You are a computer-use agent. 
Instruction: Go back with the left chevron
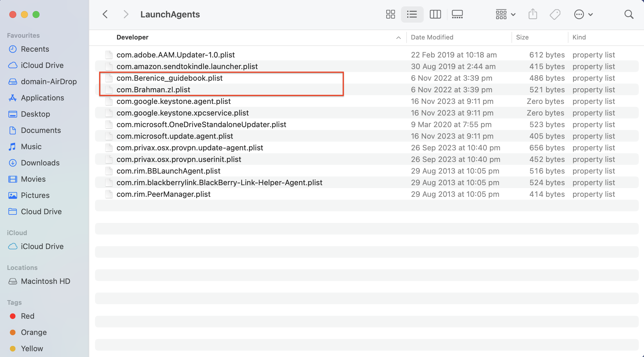pyautogui.click(x=105, y=14)
